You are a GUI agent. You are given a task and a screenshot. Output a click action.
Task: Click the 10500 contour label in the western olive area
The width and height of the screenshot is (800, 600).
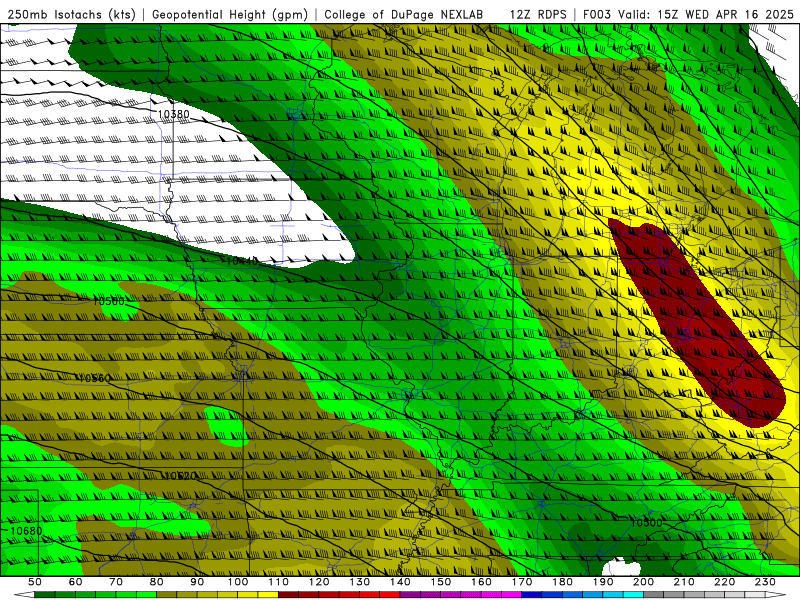point(109,302)
